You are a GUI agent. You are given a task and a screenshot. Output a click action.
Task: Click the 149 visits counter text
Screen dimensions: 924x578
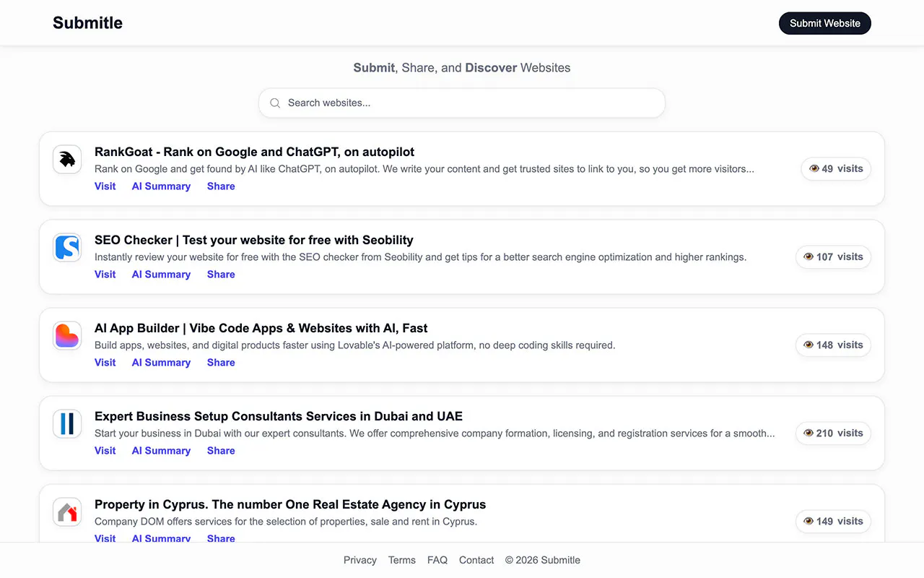pos(840,521)
